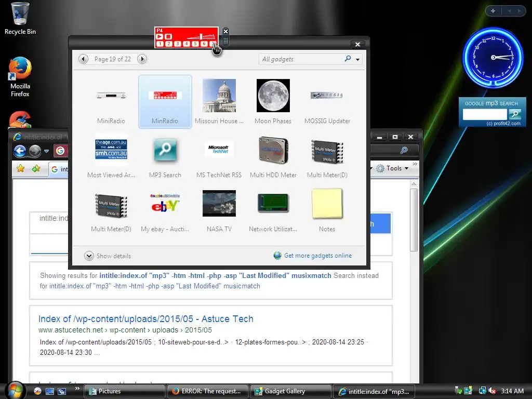This screenshot has width=532, height=399.
Task: Open Get more gadgets online link
Action: [313, 256]
